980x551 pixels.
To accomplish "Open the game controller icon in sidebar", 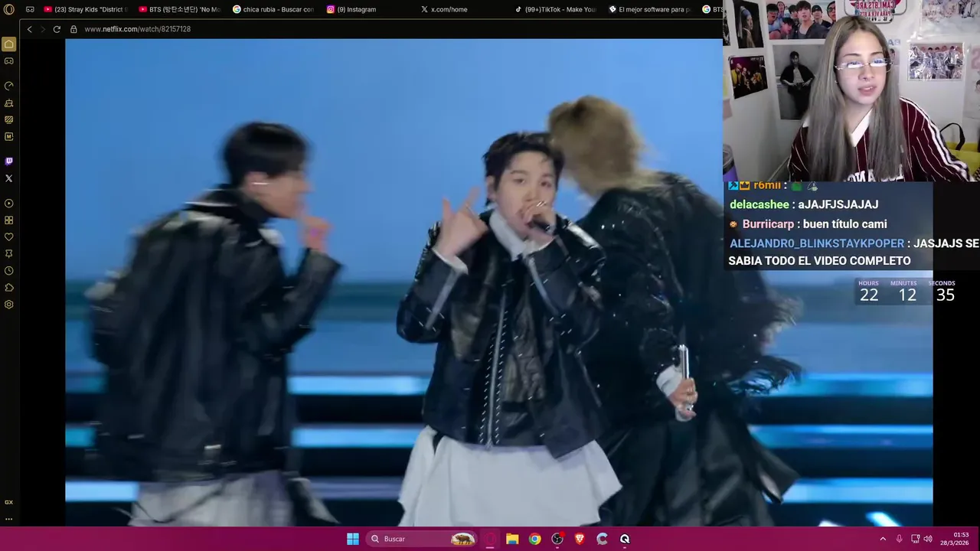I will coord(9,61).
